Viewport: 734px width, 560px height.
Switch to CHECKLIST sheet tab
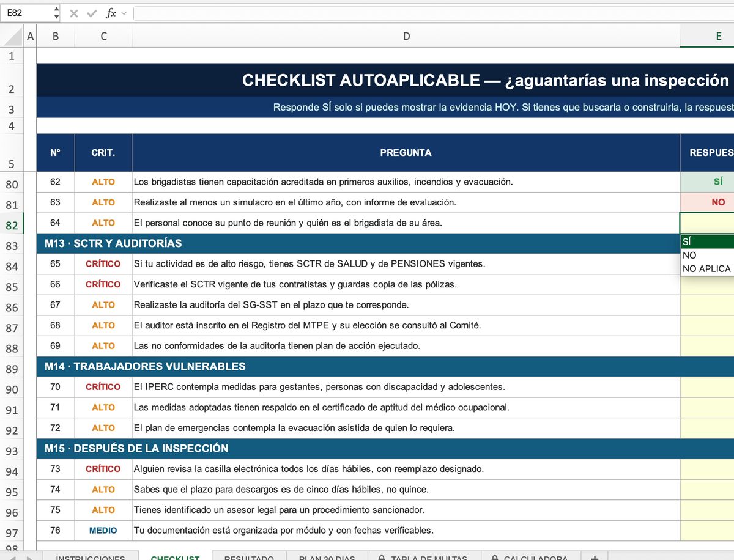175,555
